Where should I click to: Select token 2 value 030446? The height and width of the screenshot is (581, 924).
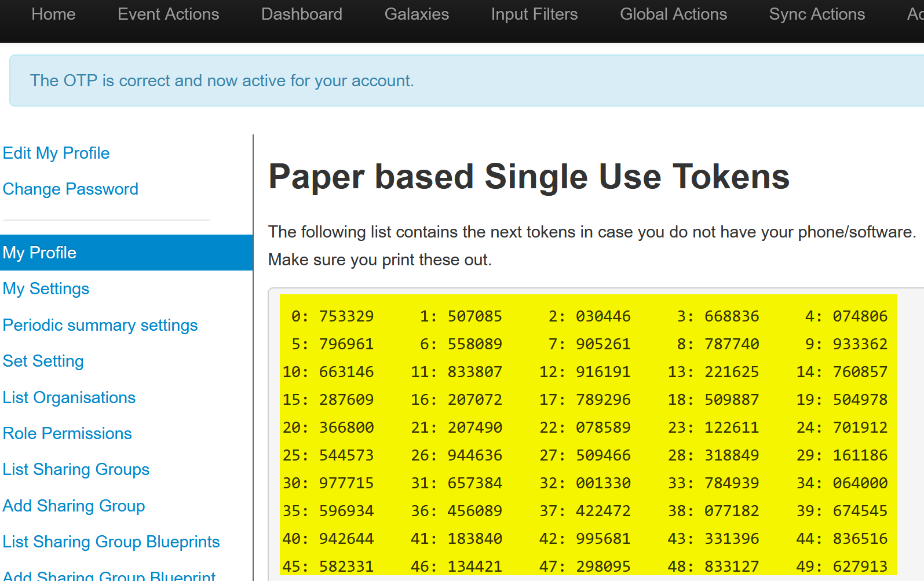pos(603,316)
